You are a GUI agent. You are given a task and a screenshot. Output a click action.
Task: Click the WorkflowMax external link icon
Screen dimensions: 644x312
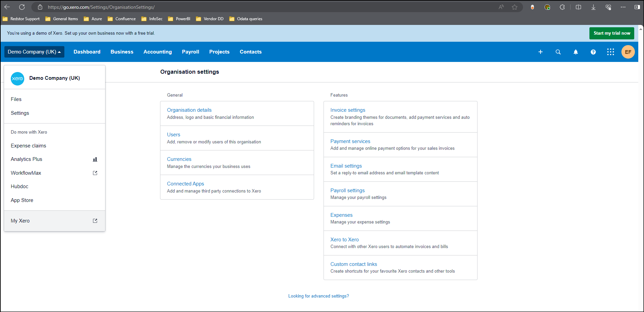tap(95, 173)
